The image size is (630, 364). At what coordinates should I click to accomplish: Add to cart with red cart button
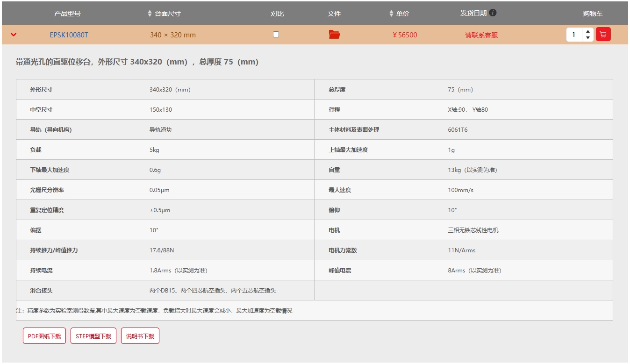click(603, 35)
